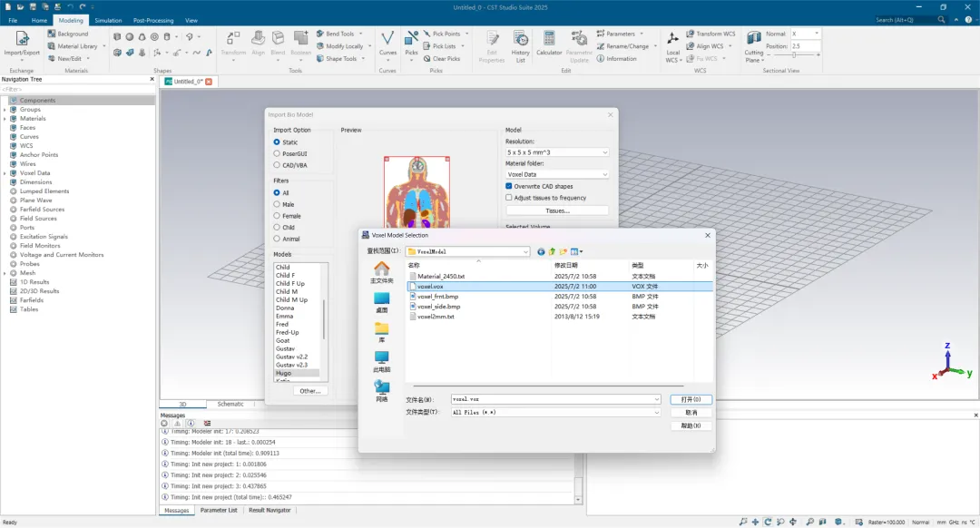
Task: Open the Calculator tool
Action: [549, 44]
